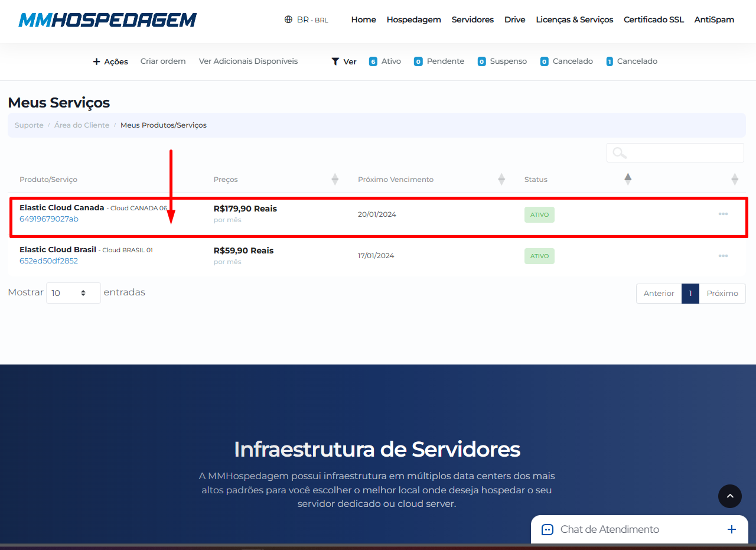Sort table by Preços arrows
This screenshot has width=756, height=550.
(x=335, y=179)
